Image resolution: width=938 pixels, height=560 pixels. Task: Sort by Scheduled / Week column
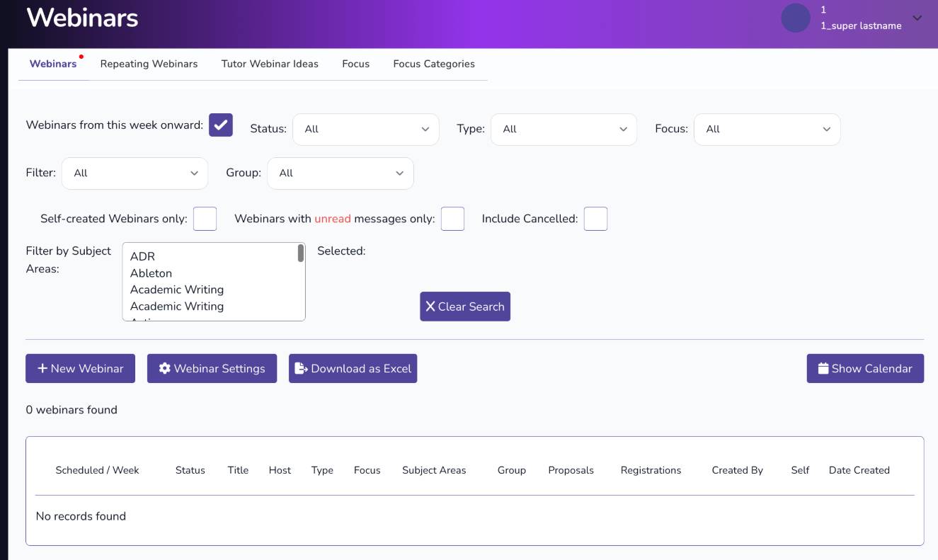click(97, 470)
